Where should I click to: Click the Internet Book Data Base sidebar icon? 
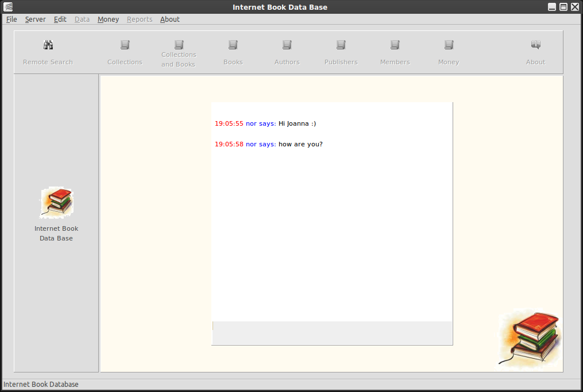[57, 203]
